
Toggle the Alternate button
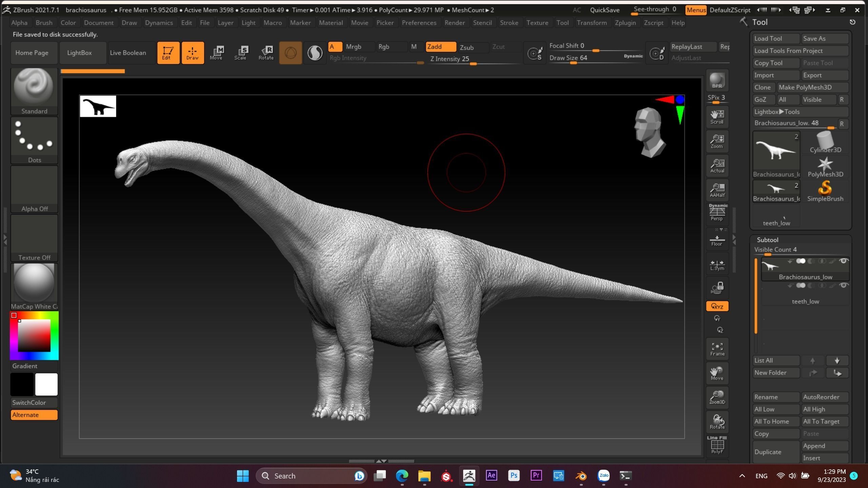34,415
